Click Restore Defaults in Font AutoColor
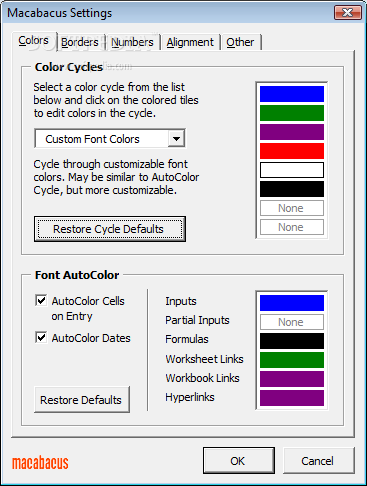367x486 pixels. coord(82,400)
